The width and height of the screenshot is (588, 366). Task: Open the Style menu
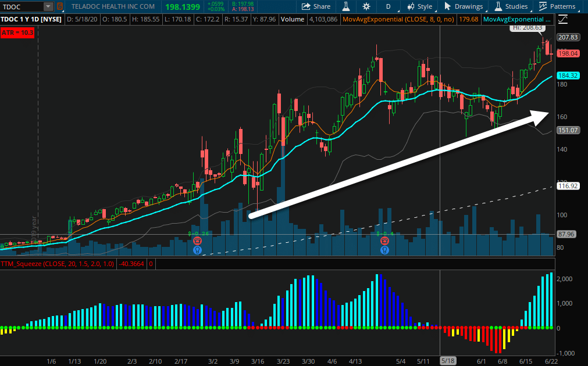click(420, 6)
